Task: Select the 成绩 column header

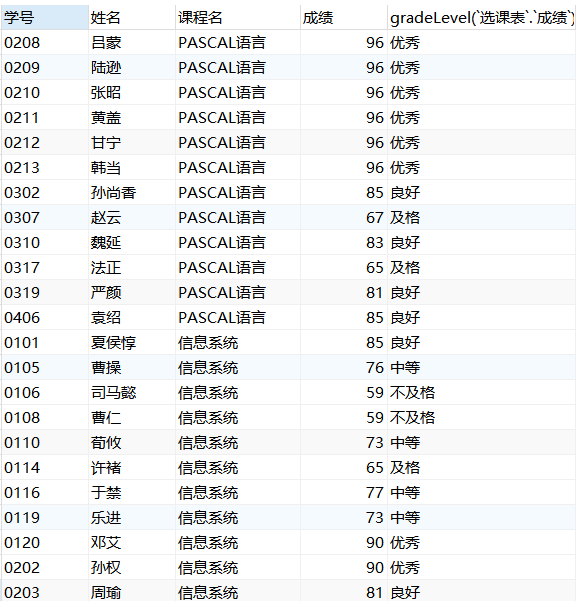Action: tap(344, 18)
